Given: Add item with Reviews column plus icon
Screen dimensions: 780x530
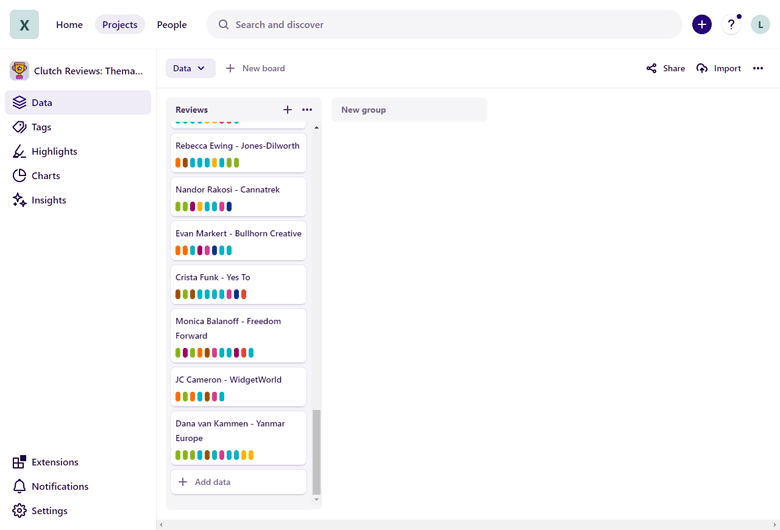Looking at the screenshot, I should coord(288,109).
